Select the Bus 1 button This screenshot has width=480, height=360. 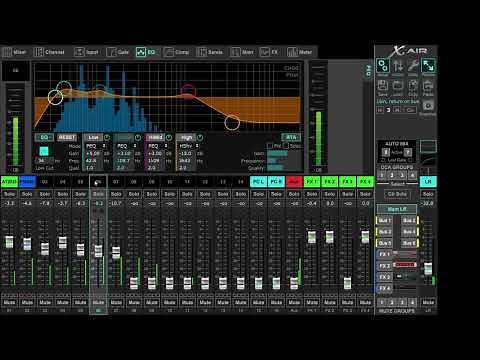point(384,221)
